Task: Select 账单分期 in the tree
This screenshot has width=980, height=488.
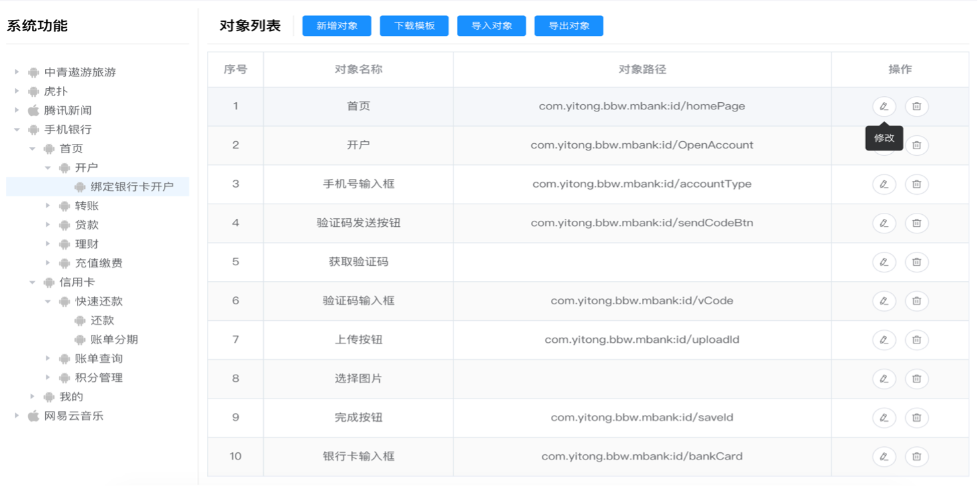Action: [x=114, y=339]
